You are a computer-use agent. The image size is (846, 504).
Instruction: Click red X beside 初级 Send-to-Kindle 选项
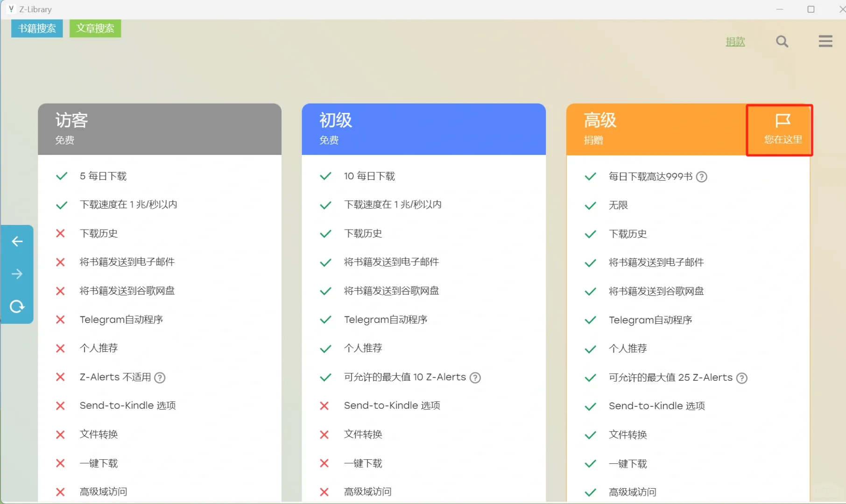click(x=324, y=406)
